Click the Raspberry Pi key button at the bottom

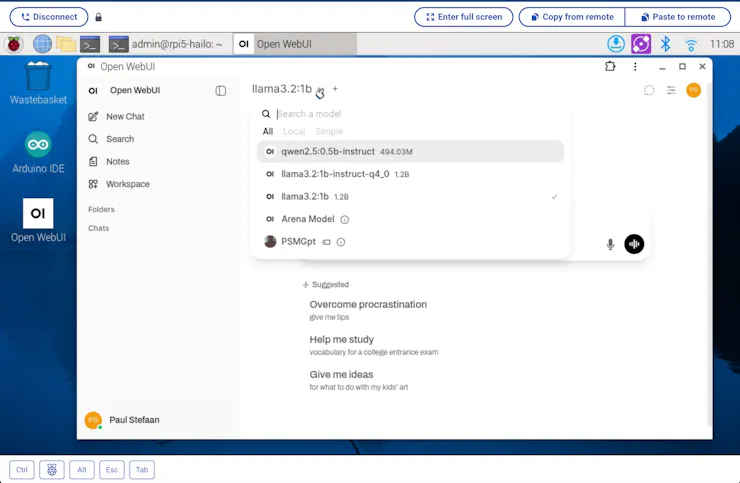coord(52,470)
